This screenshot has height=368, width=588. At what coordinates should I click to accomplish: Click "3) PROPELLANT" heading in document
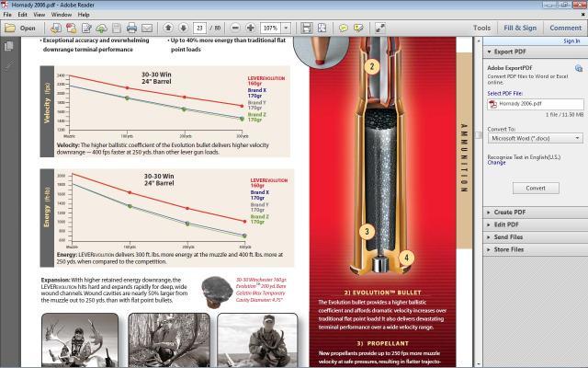[382, 343]
